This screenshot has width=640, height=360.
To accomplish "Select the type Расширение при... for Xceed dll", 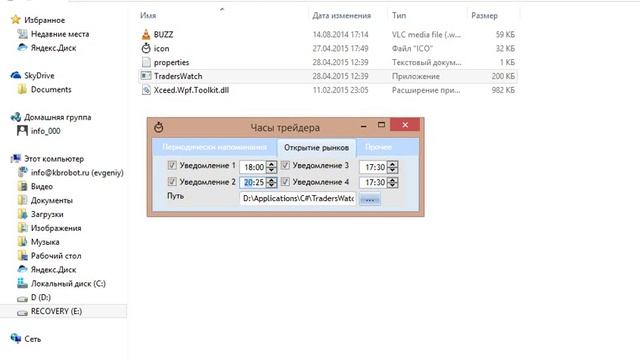I will (426, 90).
